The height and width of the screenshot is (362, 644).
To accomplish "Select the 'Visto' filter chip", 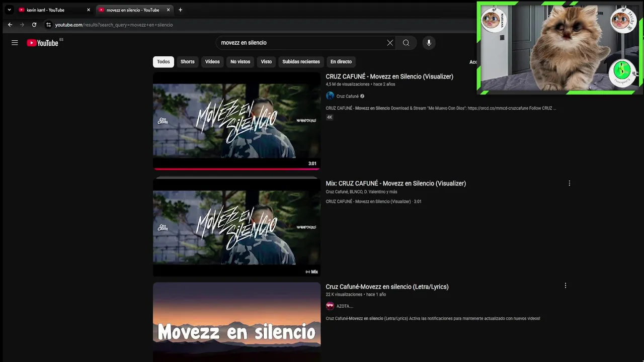I will point(266,61).
